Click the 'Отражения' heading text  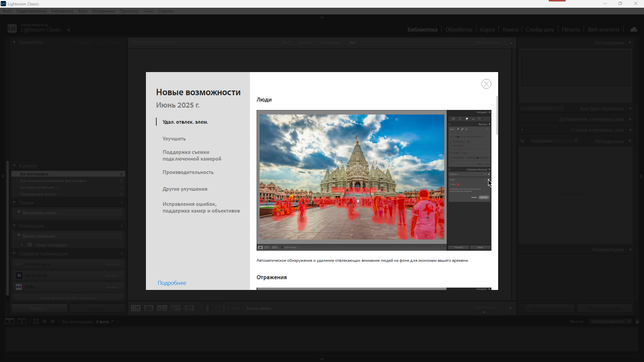(271, 277)
